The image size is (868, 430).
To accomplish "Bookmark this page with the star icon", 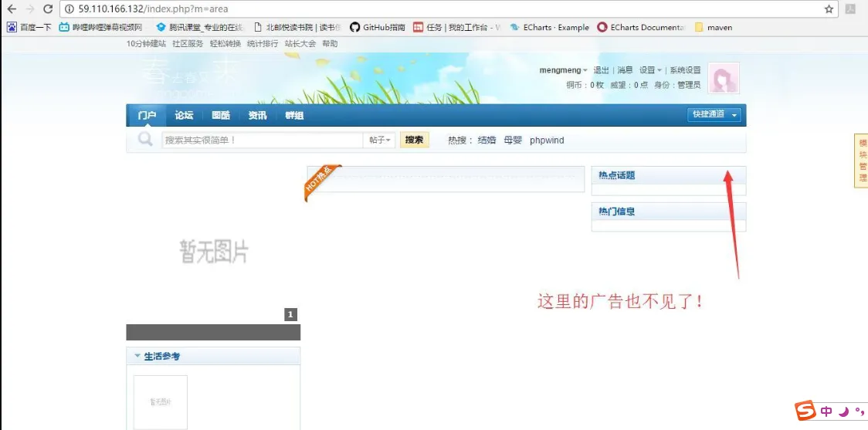I will point(829,8).
